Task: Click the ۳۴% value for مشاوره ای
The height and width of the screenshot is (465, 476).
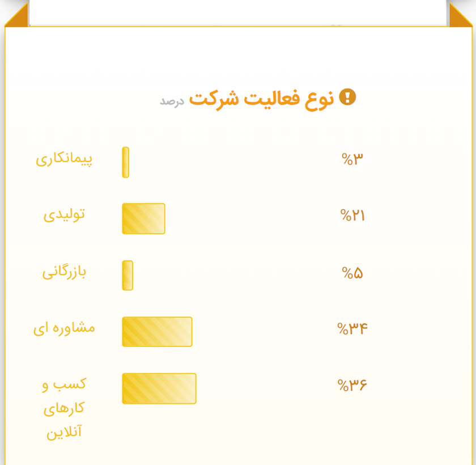Action: 352,329
